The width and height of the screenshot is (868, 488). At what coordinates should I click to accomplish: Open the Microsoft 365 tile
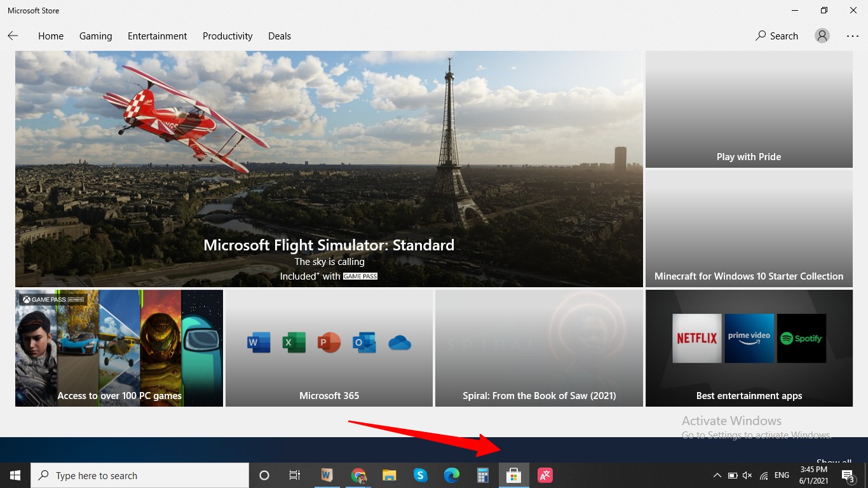tap(329, 348)
